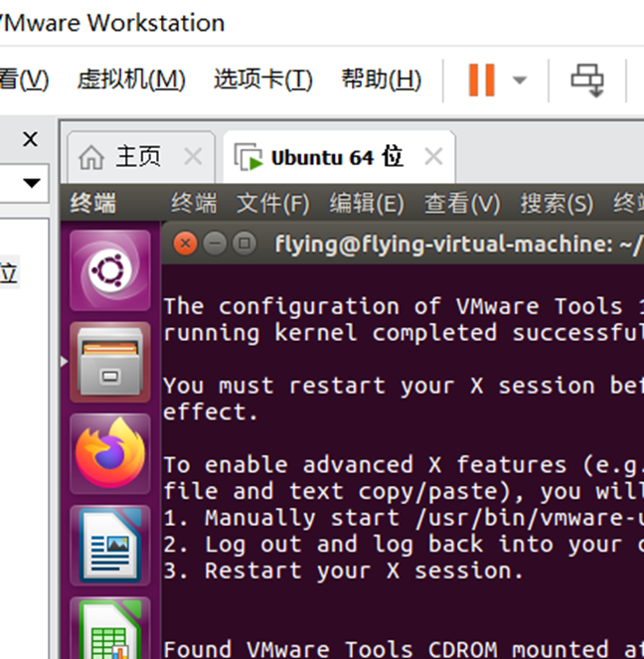Open the terminal 查看(V) menu

tap(462, 204)
